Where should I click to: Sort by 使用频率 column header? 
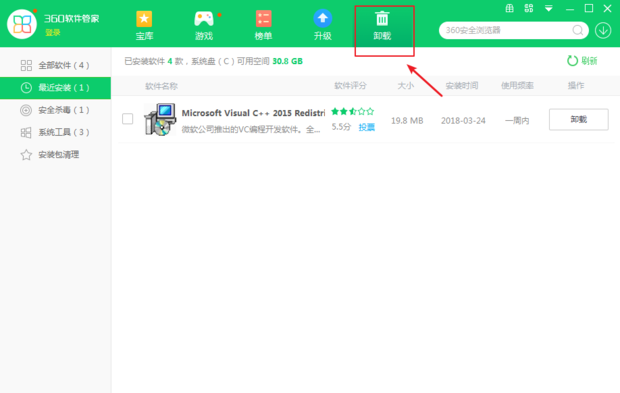(517, 86)
